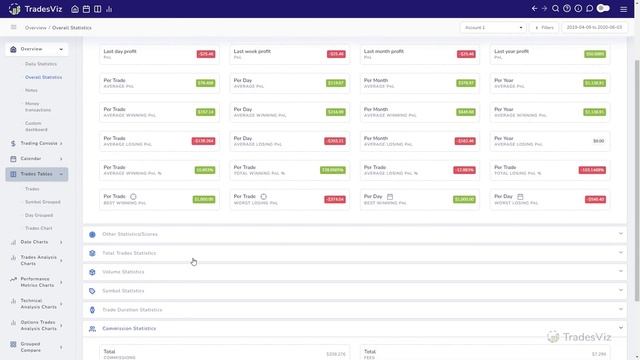Open the info circle icon
Image resolution: width=640 pixels, height=360 pixels.
click(578, 8)
